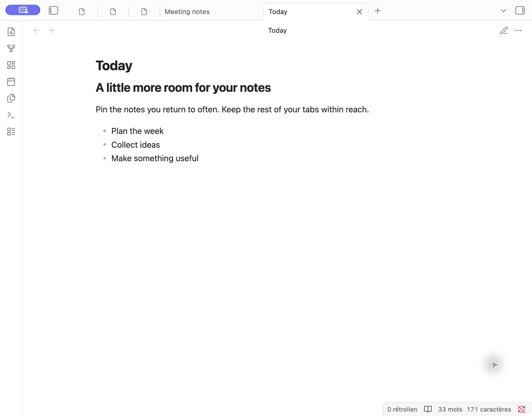This screenshot has height=416, width=532.
Task: Open the graph view icon
Action: point(11,48)
